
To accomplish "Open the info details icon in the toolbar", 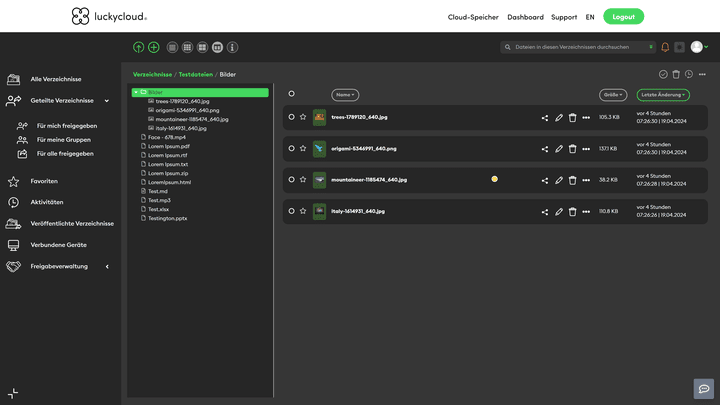I will [x=232, y=47].
